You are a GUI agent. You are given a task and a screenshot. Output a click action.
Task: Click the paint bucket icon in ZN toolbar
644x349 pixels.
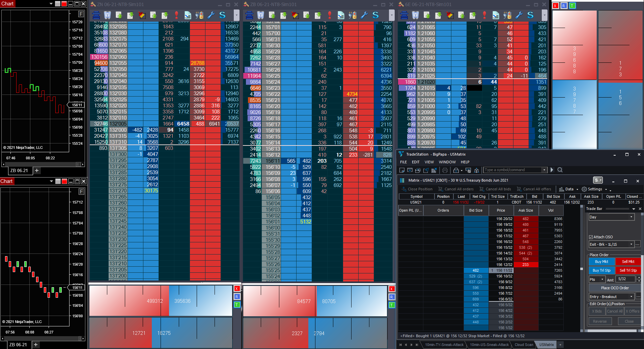(x=142, y=15)
